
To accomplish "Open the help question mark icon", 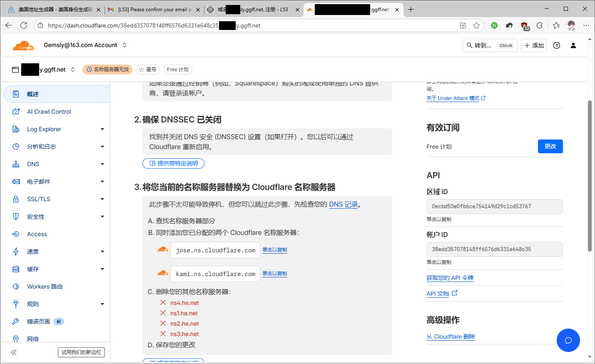I will click(556, 45).
